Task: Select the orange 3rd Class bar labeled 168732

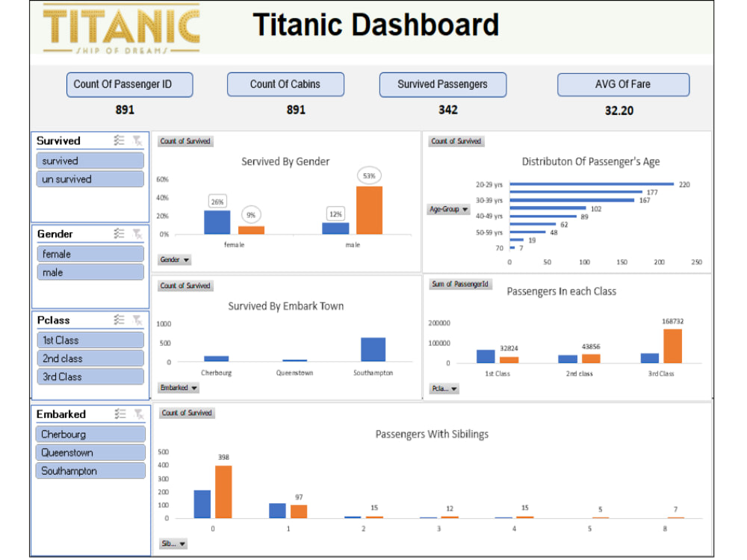Action: pyautogui.click(x=673, y=346)
